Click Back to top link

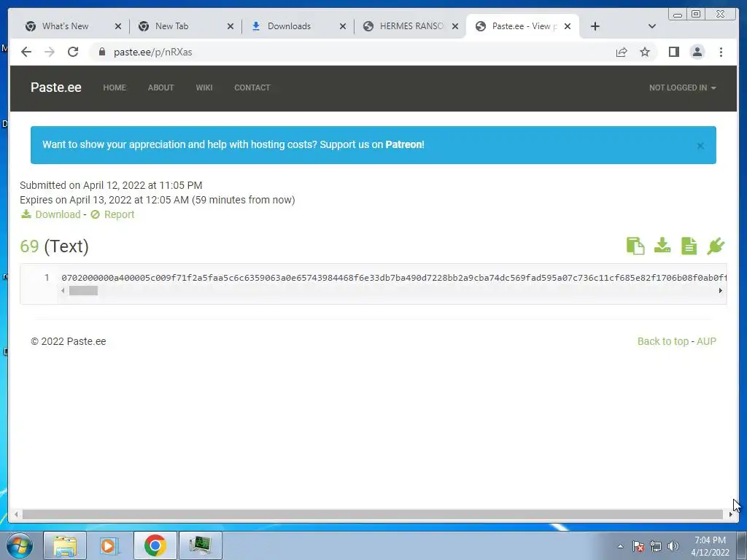[x=662, y=341]
